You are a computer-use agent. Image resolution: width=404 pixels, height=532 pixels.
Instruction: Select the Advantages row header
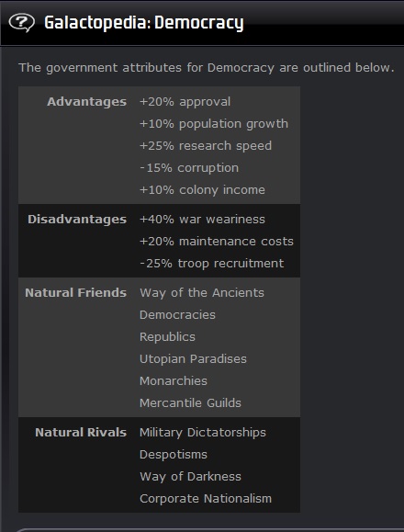point(86,102)
